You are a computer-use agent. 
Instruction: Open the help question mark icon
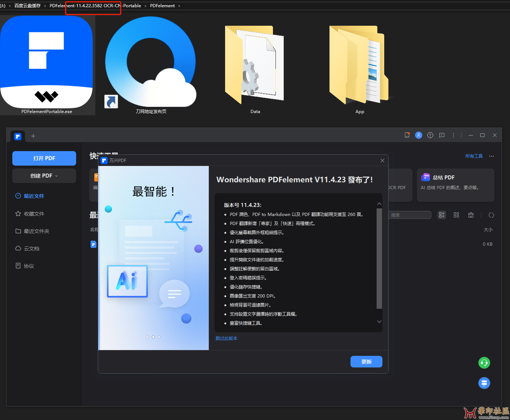coord(430,135)
